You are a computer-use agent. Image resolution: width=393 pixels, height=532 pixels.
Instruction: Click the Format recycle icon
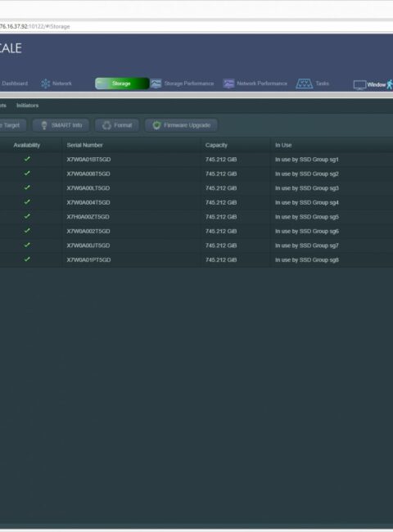[x=106, y=125]
